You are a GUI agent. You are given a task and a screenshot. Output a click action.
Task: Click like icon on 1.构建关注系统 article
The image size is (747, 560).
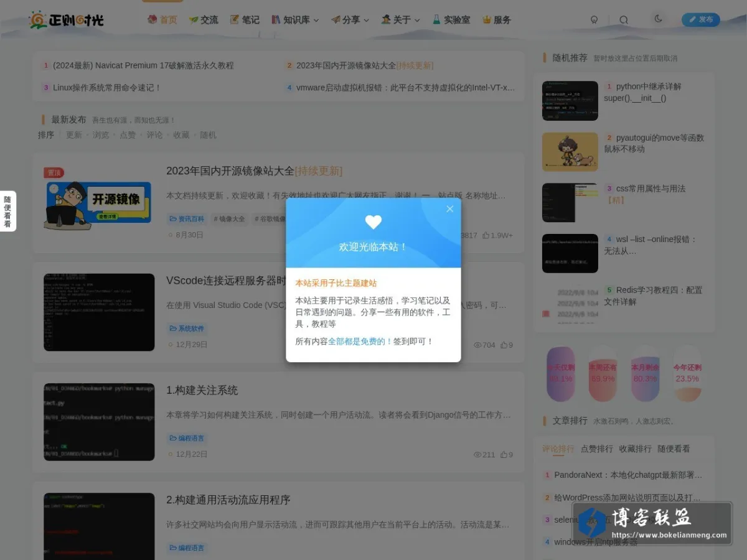(504, 454)
